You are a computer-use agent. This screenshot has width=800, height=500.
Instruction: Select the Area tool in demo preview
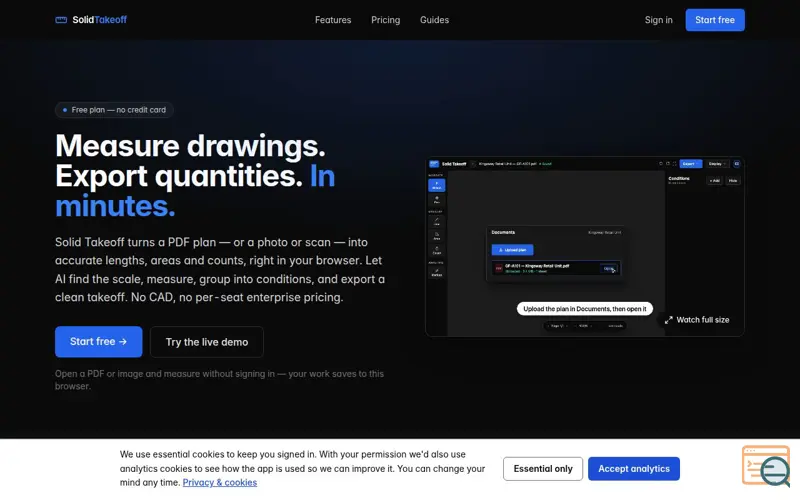436,236
